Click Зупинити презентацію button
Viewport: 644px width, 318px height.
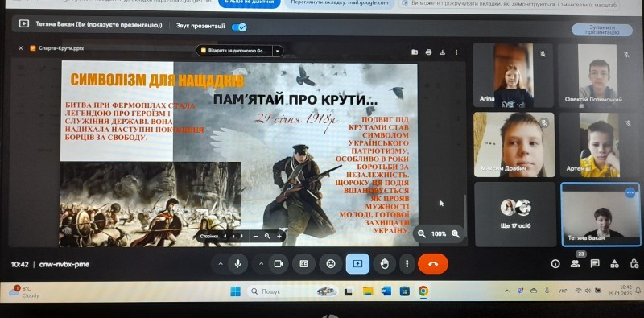(x=602, y=30)
